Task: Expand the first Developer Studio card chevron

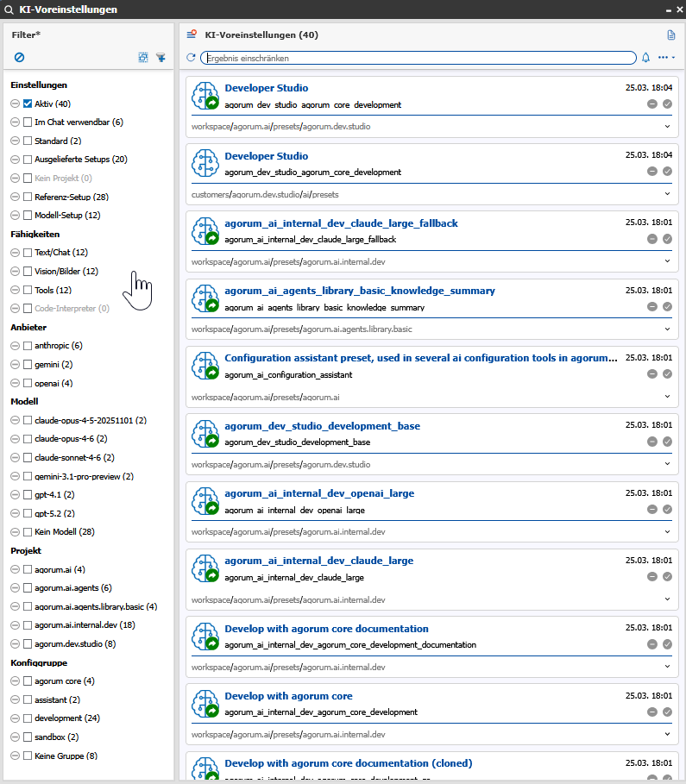Action: 668,126
